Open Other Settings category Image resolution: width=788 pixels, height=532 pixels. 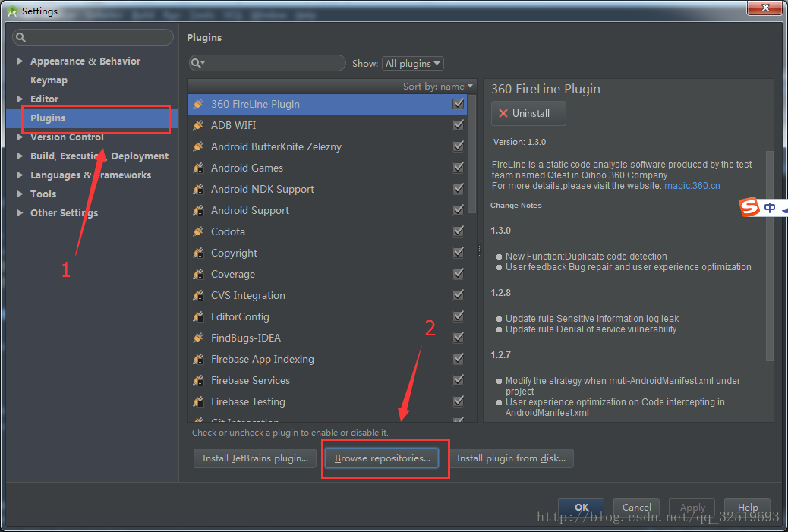pos(64,213)
